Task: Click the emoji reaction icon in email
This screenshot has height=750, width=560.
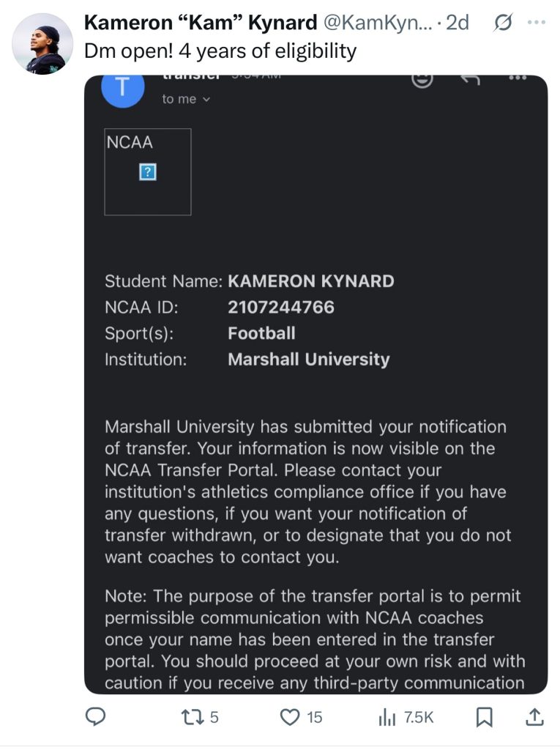Action: (x=422, y=81)
